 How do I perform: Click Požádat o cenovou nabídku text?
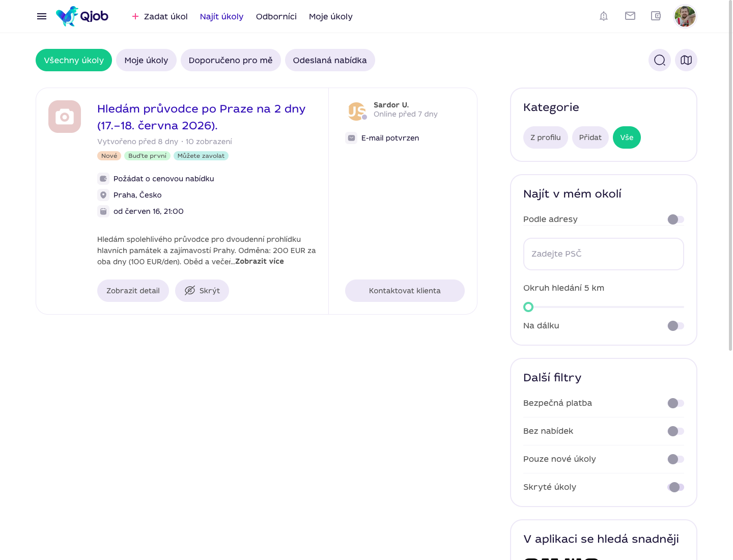(x=164, y=179)
